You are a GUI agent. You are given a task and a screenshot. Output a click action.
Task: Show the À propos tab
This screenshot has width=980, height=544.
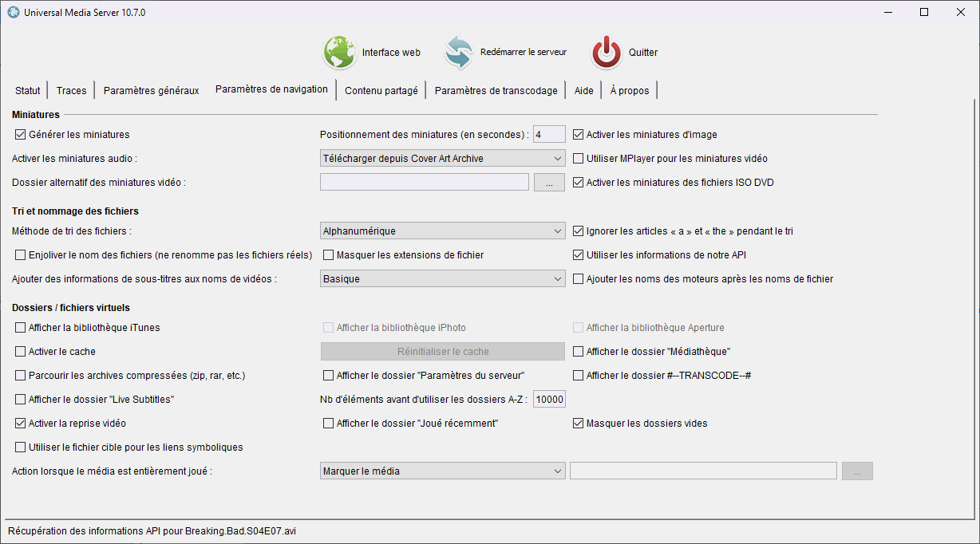tap(630, 90)
